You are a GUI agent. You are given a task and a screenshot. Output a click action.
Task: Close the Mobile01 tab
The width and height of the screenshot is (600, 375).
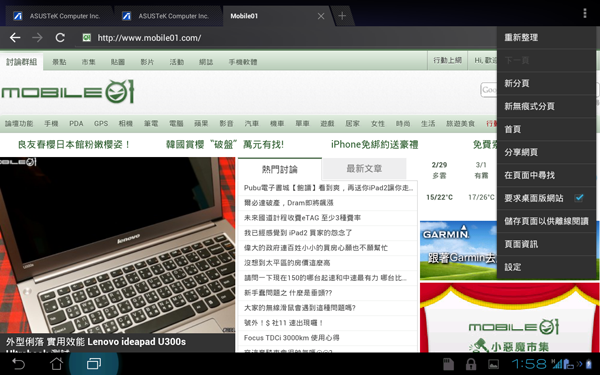pos(321,16)
